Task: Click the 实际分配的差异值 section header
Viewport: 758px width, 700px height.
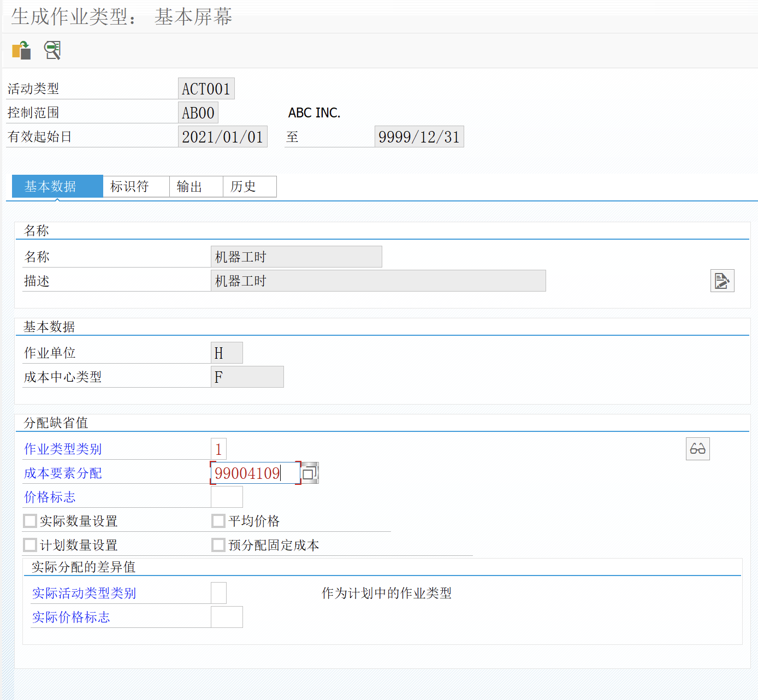Action: coord(84,567)
